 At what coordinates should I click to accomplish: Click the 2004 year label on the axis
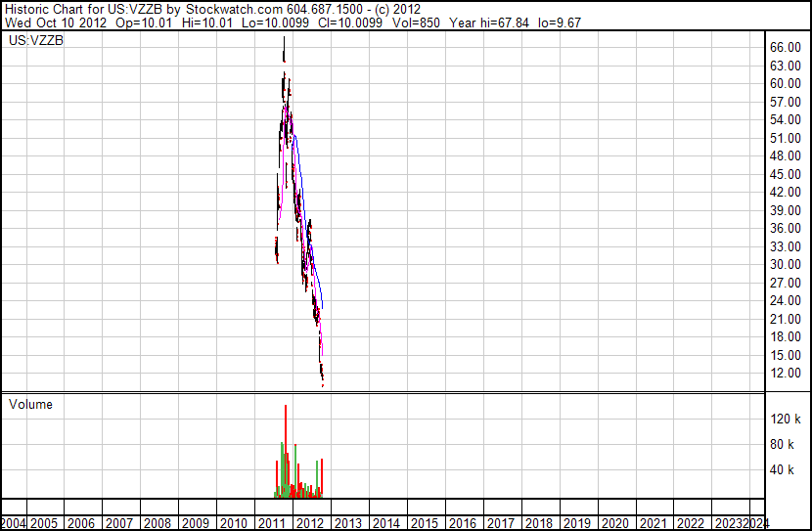click(x=15, y=523)
